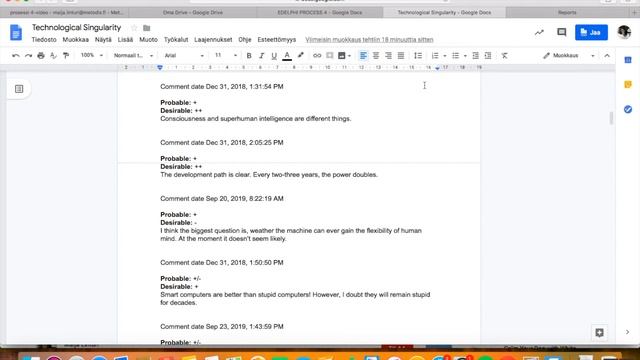Switch to Oma Drive browser tab

193,12
